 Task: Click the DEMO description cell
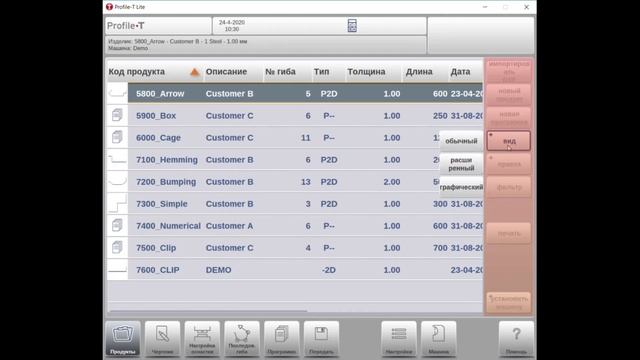tap(218, 270)
